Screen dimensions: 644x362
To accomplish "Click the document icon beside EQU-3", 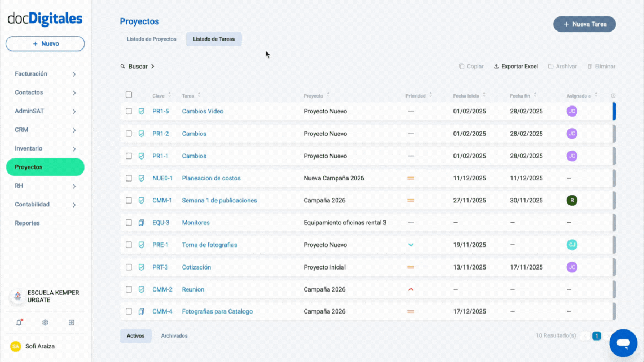I will click(141, 222).
